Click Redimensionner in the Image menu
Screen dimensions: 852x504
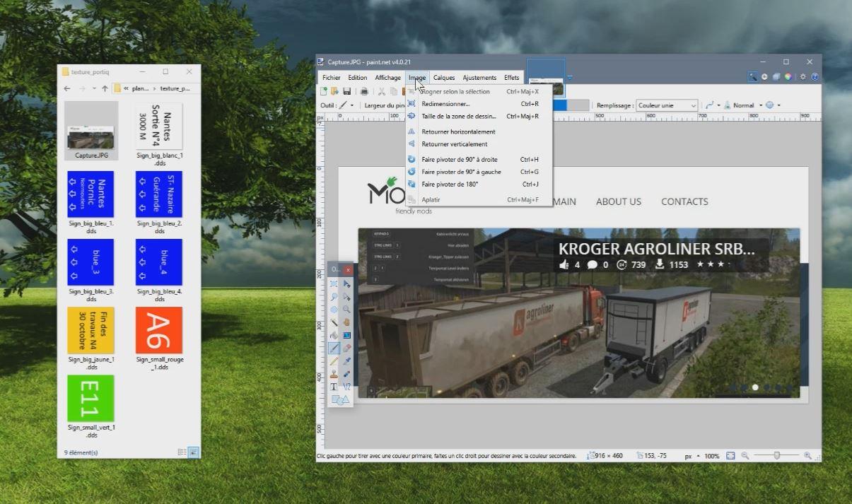[445, 104]
